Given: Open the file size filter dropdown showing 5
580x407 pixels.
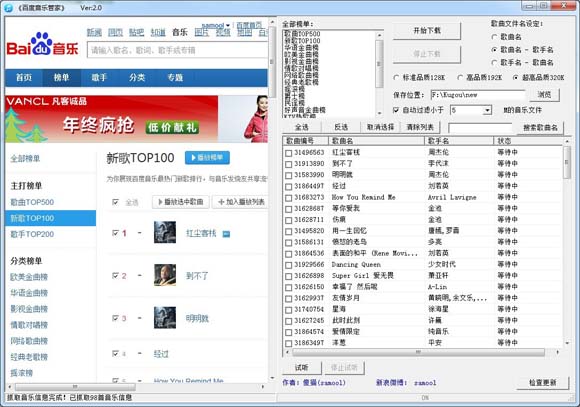Looking at the screenshot, I should tap(488, 110).
